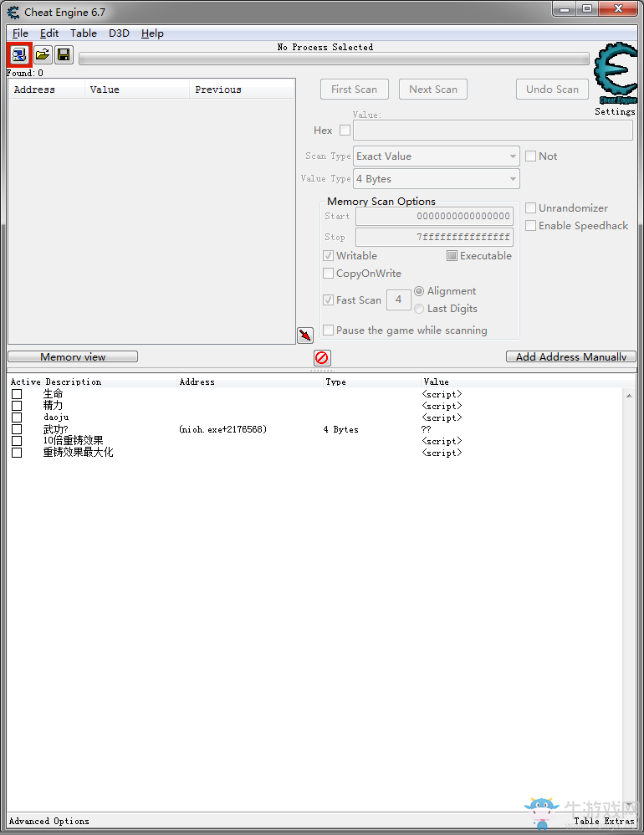Viewport: 644px width, 835px height.
Task: Open the Edit menu
Action: click(x=49, y=33)
